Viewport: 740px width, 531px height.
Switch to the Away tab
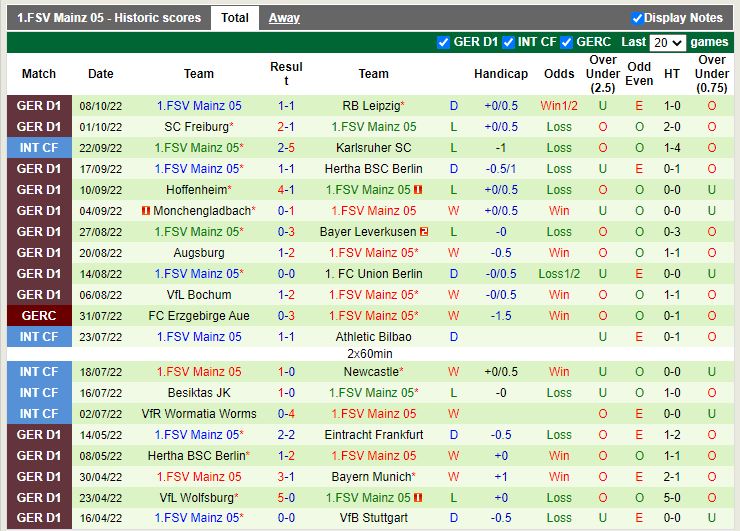(284, 18)
